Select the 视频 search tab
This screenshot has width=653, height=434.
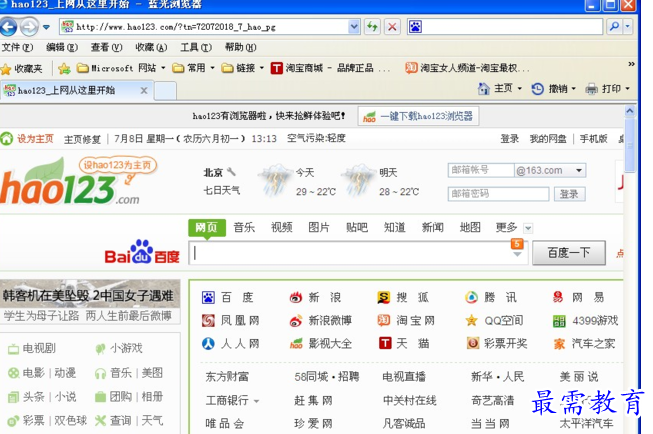click(282, 227)
